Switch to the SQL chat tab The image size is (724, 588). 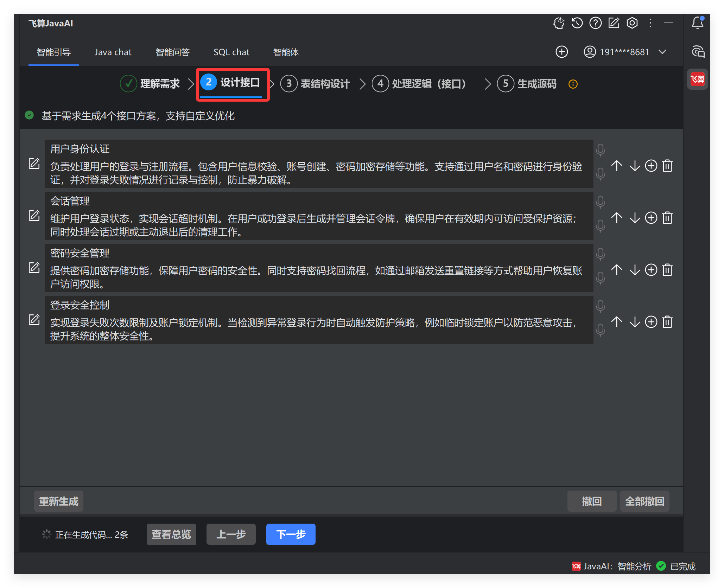(231, 52)
